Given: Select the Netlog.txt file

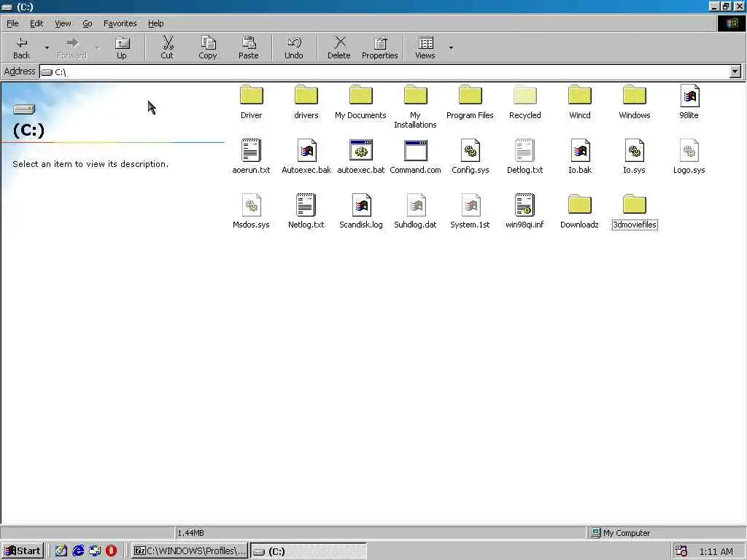Looking at the screenshot, I should [x=306, y=211].
